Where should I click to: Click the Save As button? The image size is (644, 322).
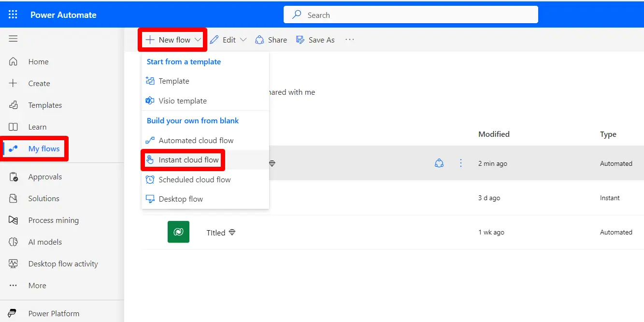pyautogui.click(x=315, y=40)
